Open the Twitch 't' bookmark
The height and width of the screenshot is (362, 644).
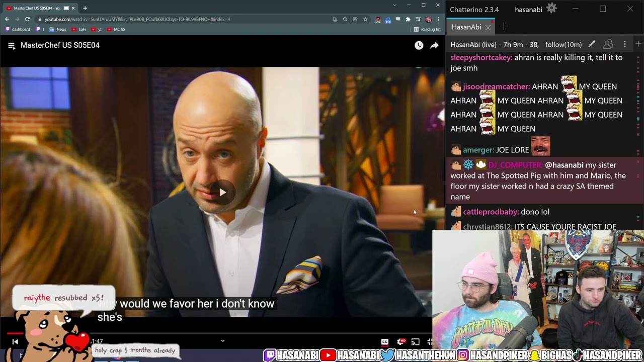[x=40, y=29]
